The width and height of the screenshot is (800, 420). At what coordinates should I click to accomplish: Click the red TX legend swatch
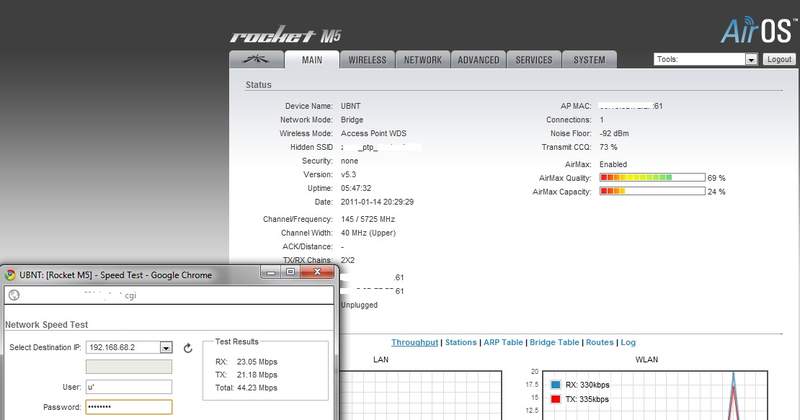(556, 399)
